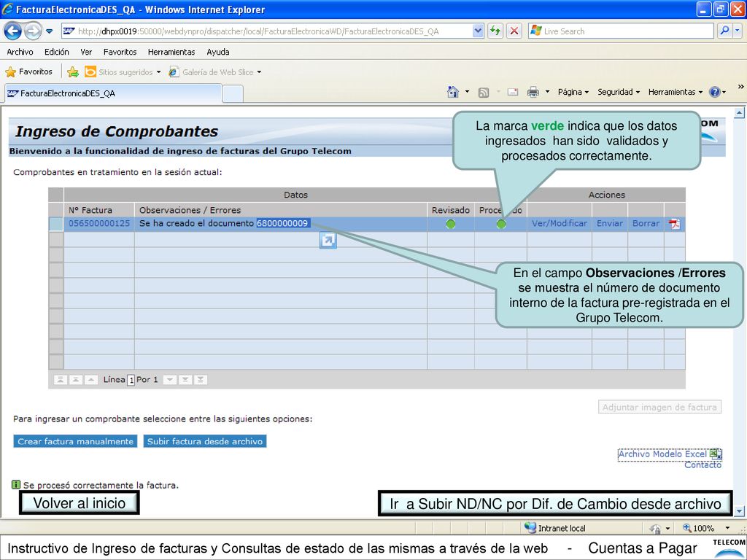Image resolution: width=747 pixels, height=560 pixels.
Task: Open the Herramientas menu in menu bar
Action: coord(171,52)
